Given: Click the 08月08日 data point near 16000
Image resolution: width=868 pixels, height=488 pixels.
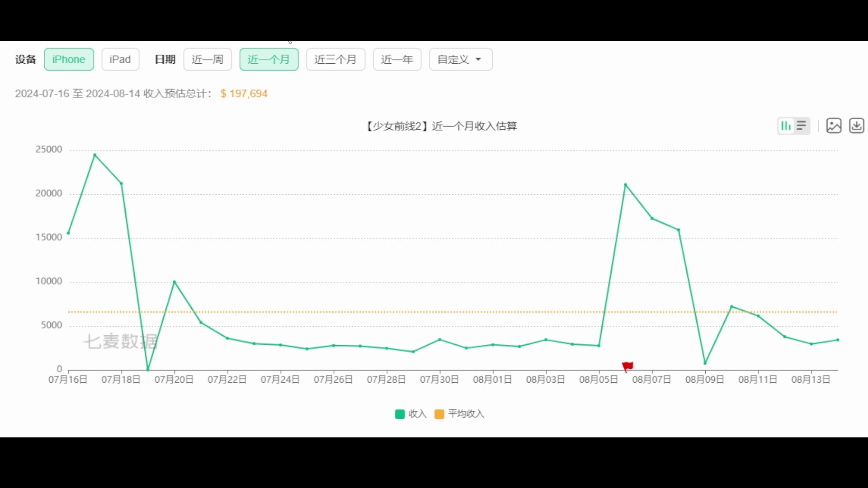Looking at the screenshot, I should 679,230.
